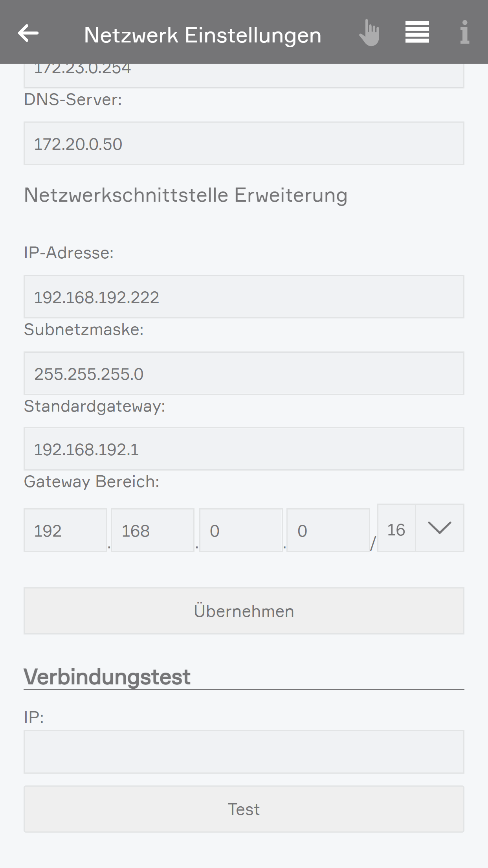Tap the hand pointer icon in header
This screenshot has width=488, height=868.
click(x=369, y=33)
